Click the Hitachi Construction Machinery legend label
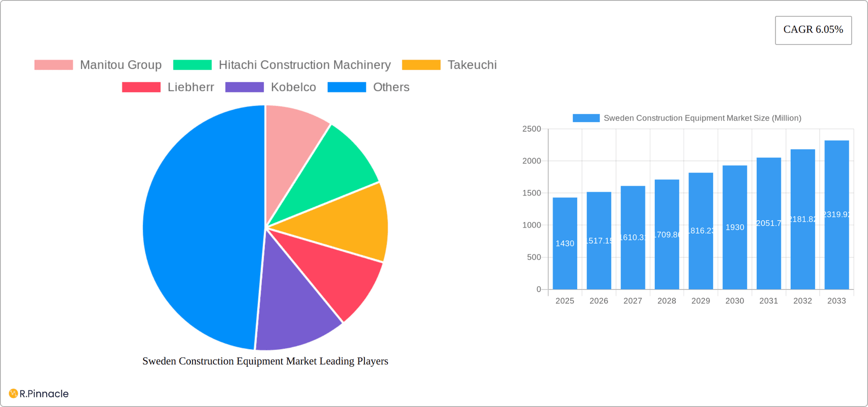This screenshot has height=407, width=868. tap(304, 65)
